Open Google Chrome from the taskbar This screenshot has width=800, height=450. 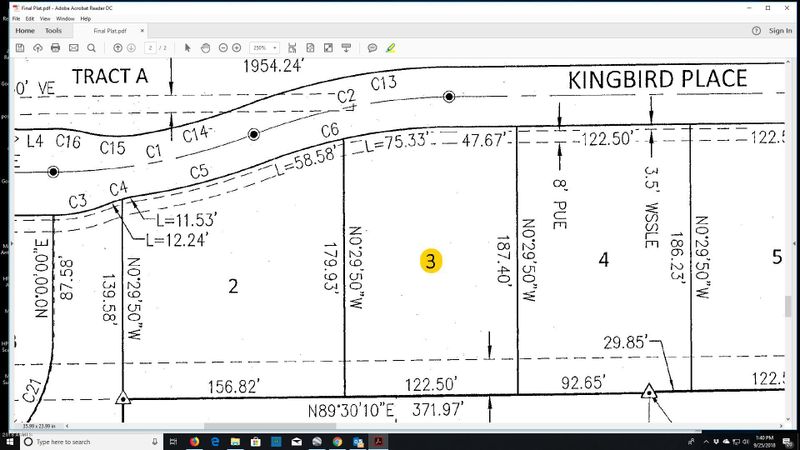(x=337, y=441)
